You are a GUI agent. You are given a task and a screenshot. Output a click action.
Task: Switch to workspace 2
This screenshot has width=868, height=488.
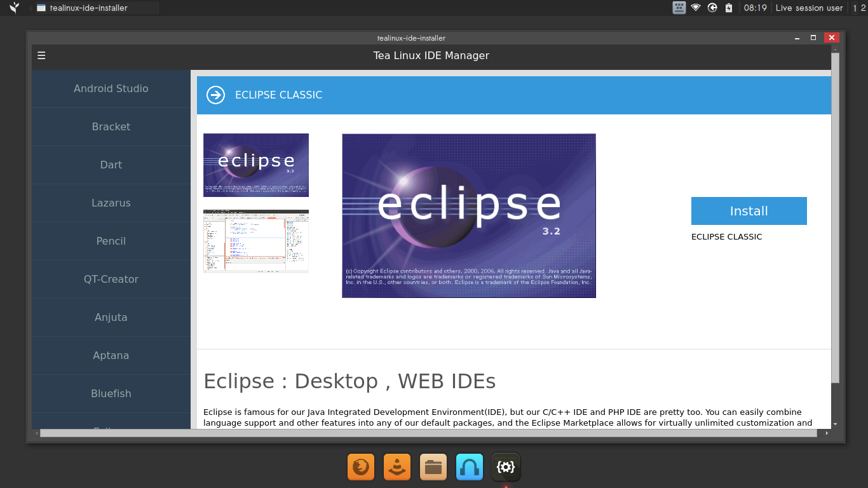click(x=863, y=8)
